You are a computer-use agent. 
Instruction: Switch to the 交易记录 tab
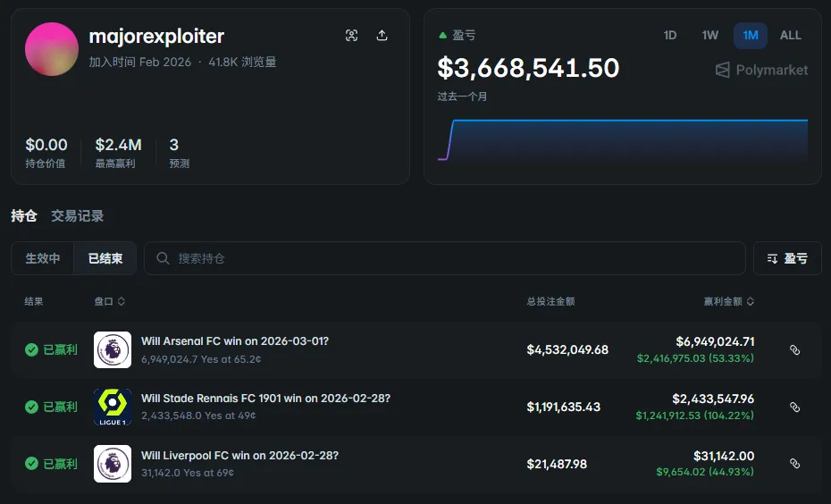(78, 215)
